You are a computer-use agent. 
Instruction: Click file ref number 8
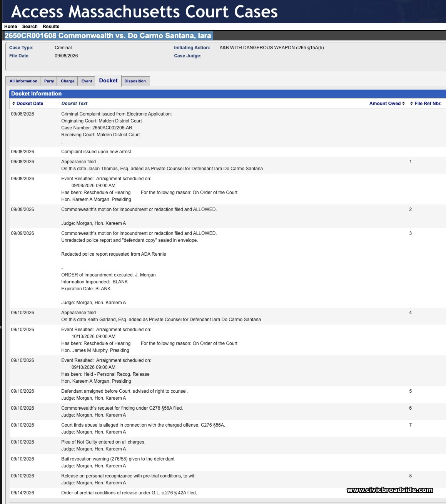411,476
